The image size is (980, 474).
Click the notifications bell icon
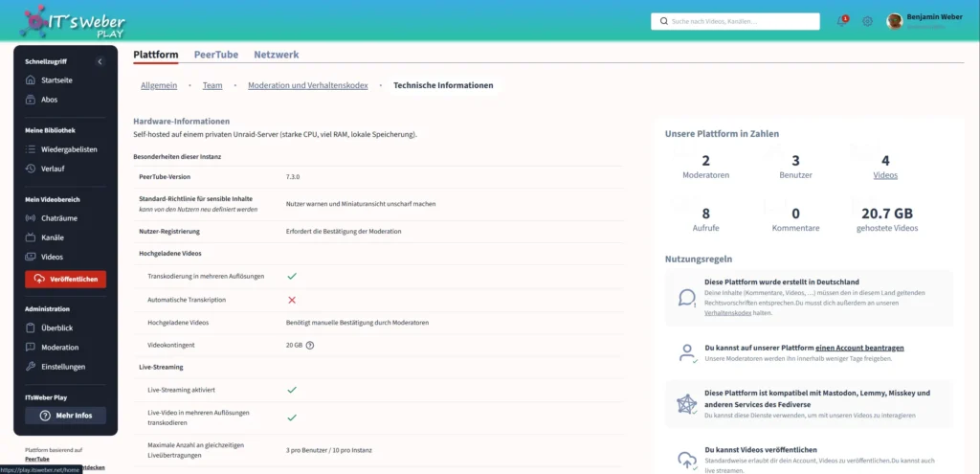click(x=842, y=21)
